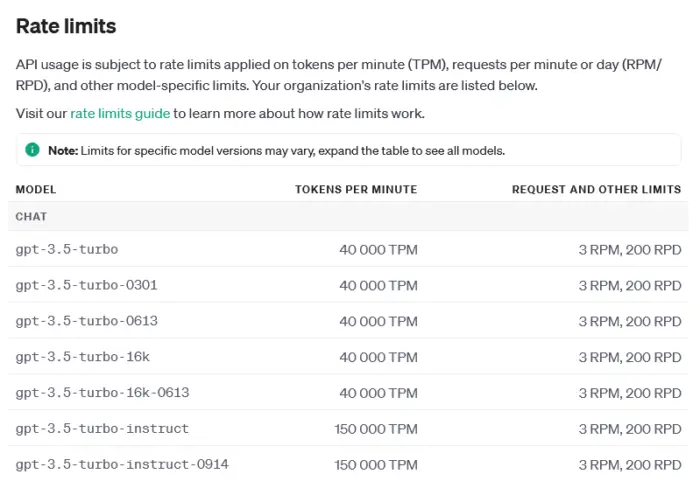Open the rate limits guide link
Screen dimensions: 700x481
point(120,113)
